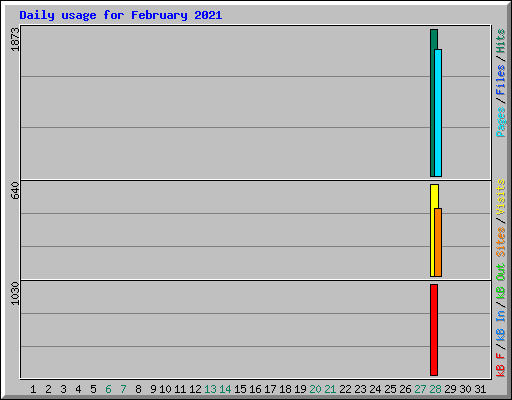Click day 11 on the x-axis
This screenshot has width=512, height=400.
(x=180, y=389)
